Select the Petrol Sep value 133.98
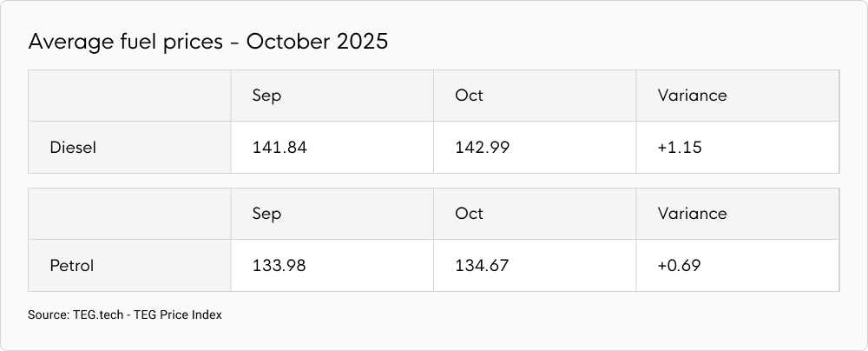 coord(279,266)
